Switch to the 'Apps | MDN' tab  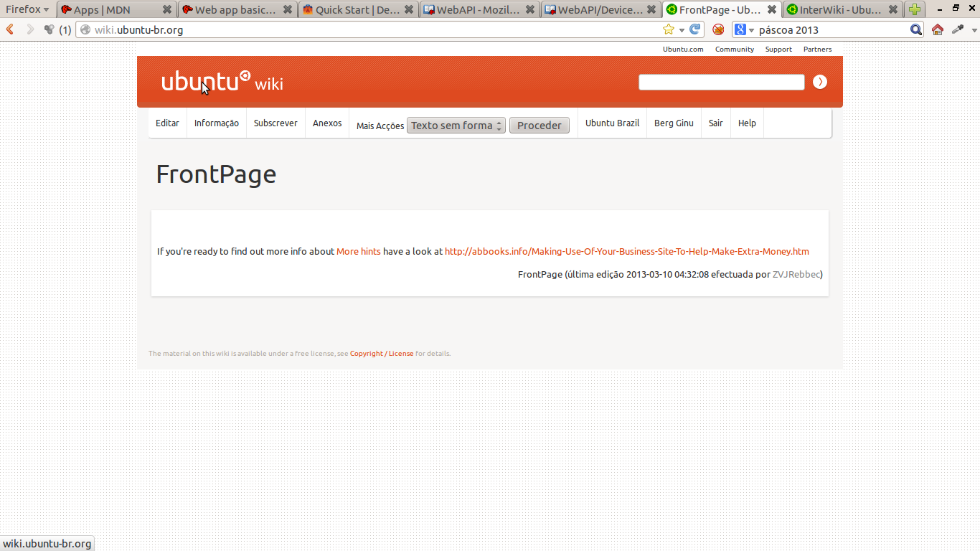[108, 9]
